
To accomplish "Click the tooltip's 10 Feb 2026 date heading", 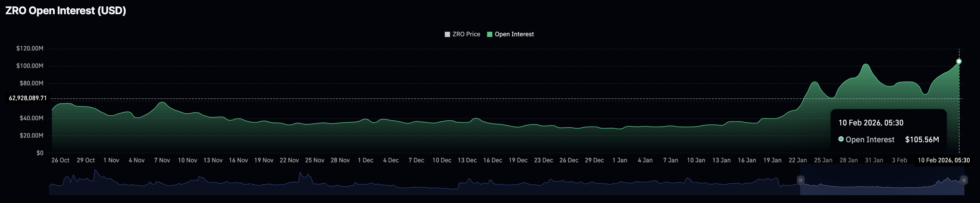I will 871,123.
